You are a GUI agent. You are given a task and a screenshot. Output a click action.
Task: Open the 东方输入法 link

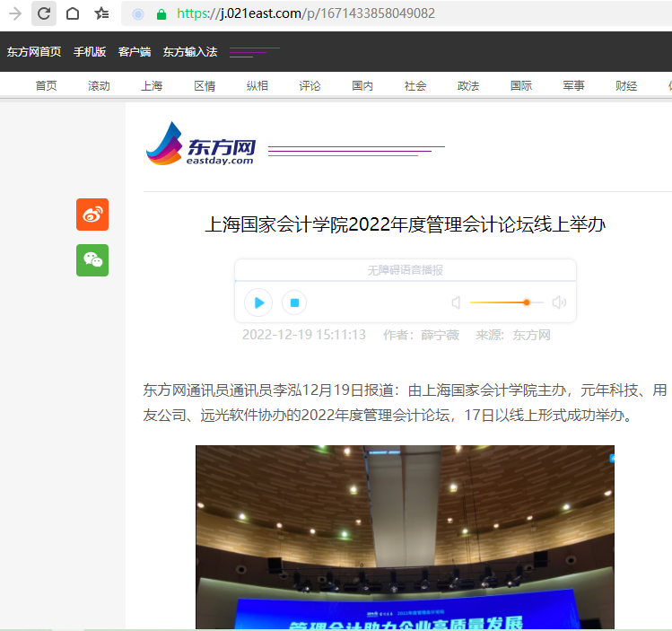tap(190, 52)
